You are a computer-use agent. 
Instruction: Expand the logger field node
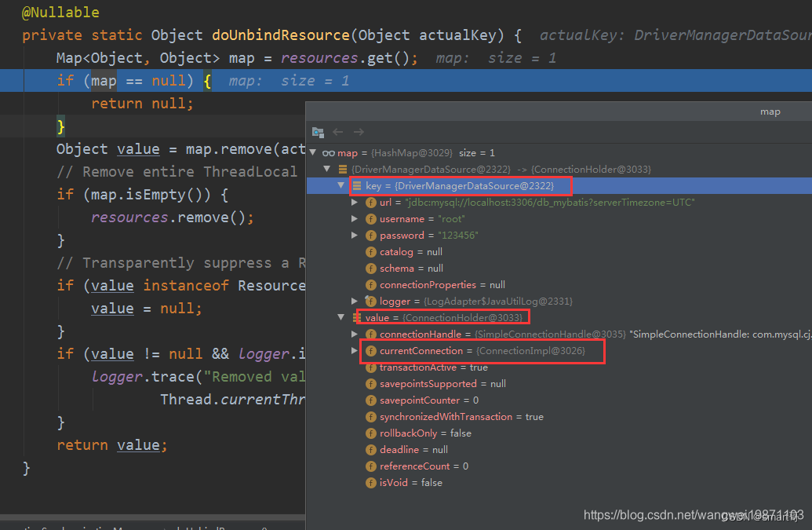pyautogui.click(x=355, y=301)
